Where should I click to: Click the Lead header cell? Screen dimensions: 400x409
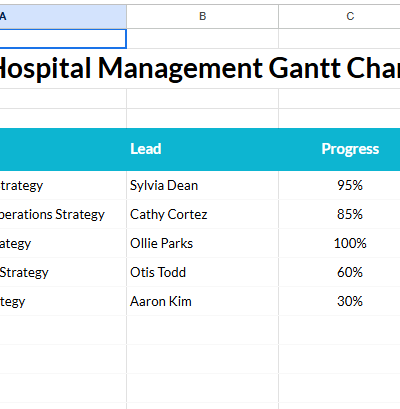click(202, 149)
